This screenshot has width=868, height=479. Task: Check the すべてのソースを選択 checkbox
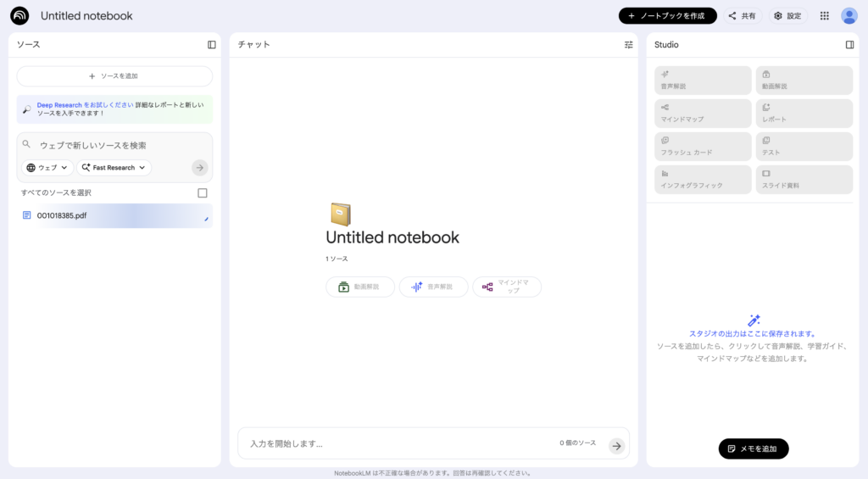[x=203, y=193]
